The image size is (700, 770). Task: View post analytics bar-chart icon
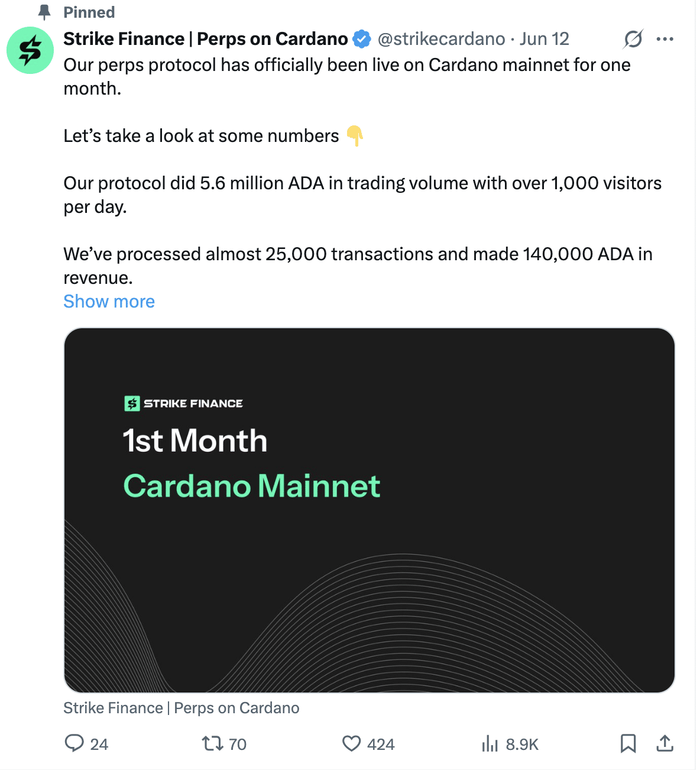pos(490,743)
